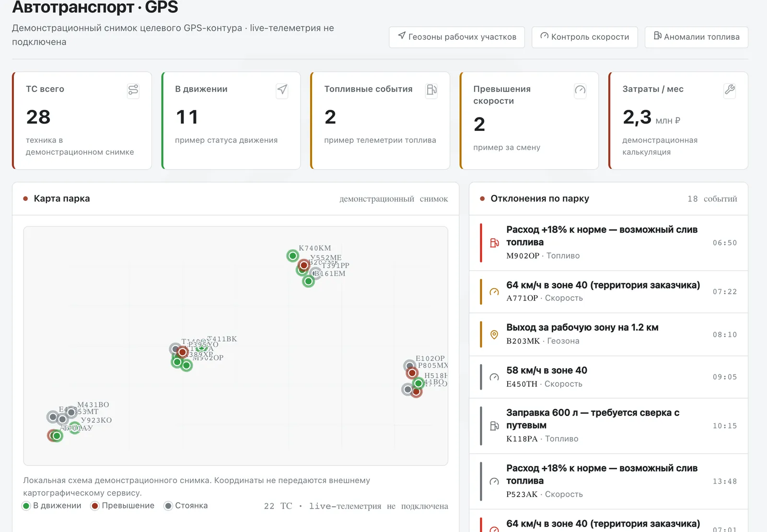Click red fuel icon of M902OP event
Screen dimensions: 767x532
[x=494, y=243]
